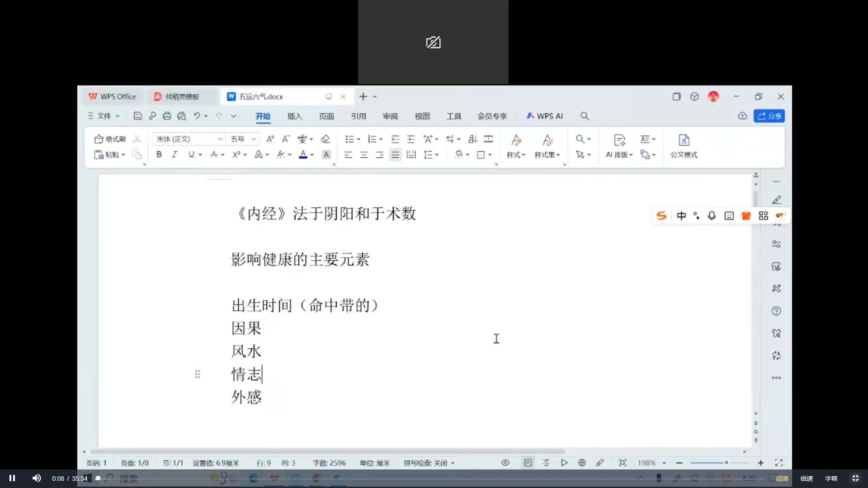Pause the video playback

click(x=12, y=478)
